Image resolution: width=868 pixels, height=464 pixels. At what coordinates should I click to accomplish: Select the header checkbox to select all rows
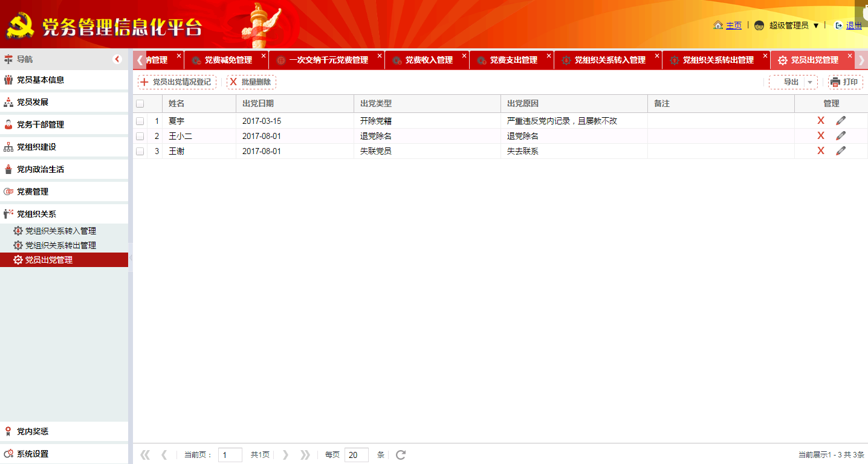pos(140,103)
